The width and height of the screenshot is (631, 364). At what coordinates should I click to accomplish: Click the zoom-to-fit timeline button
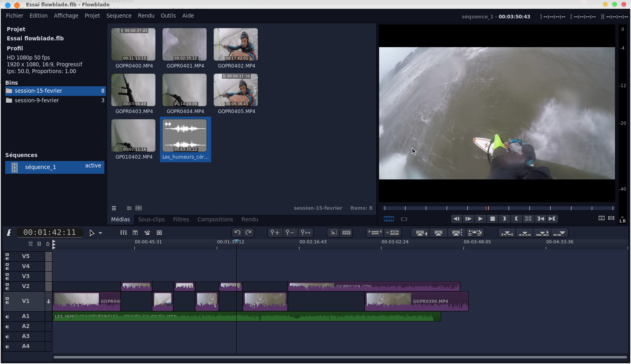306,233
